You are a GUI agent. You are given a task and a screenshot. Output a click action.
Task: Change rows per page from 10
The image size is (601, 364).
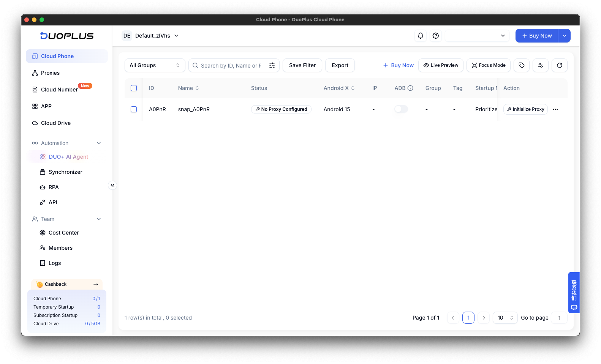505,318
